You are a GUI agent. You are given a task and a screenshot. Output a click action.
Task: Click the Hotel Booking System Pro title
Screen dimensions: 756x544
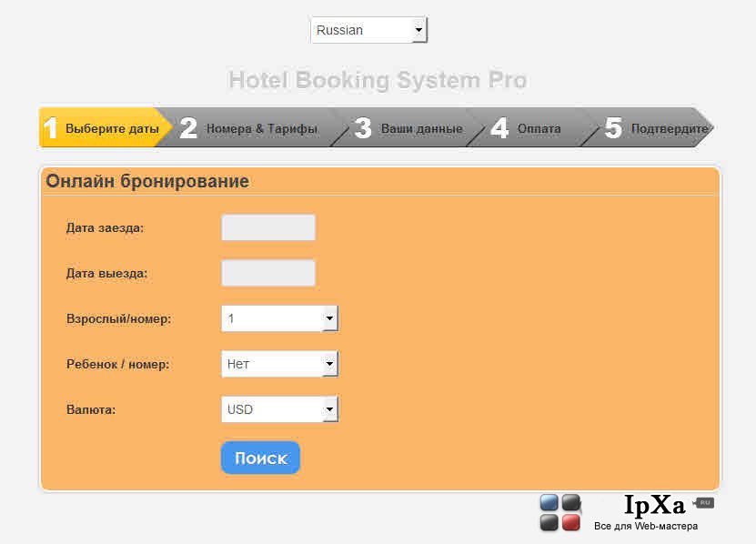pos(378,80)
